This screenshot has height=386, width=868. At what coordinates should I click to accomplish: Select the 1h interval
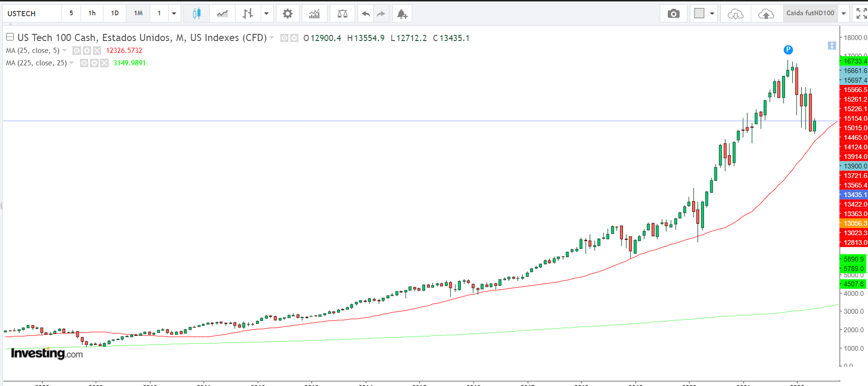click(92, 13)
